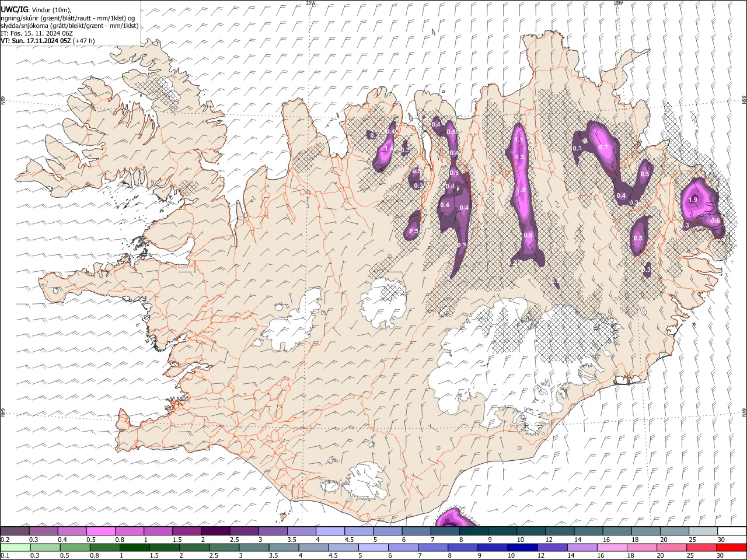747x560 pixels.
Task: Select the light pink swatch labeled 16 in the lower legend row
Action: [612, 547]
